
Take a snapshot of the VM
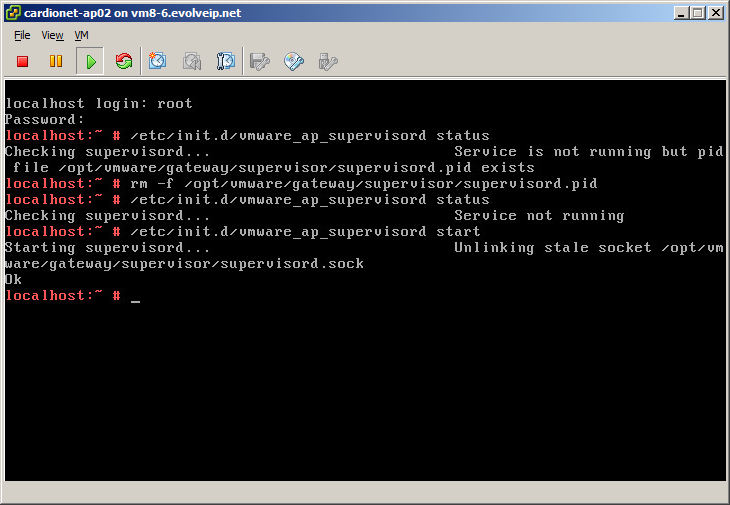click(158, 62)
